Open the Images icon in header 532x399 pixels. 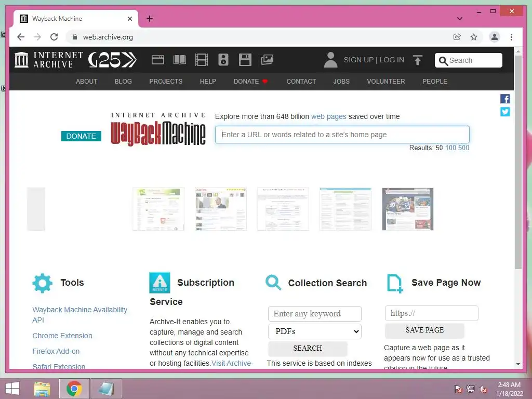(267, 60)
